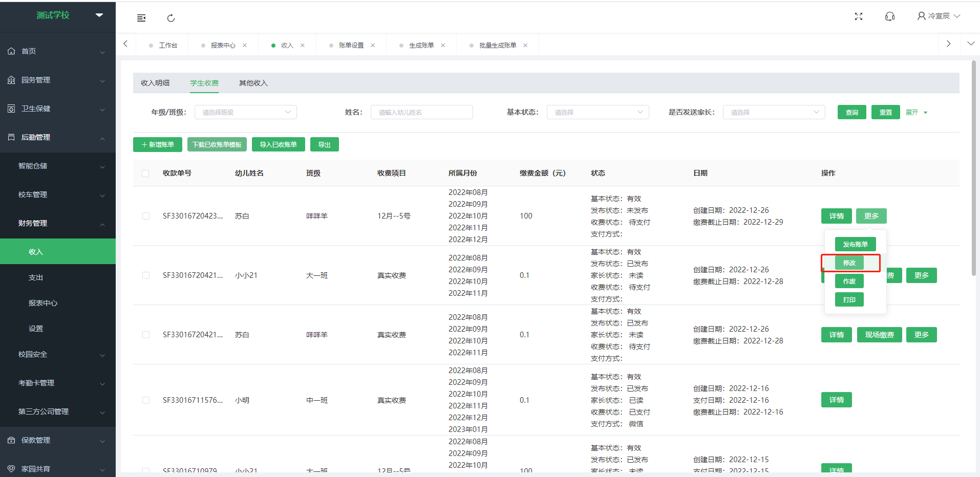Image resolution: width=980 pixels, height=477 pixels.
Task: Open the 基本状态 dropdown
Action: click(598, 112)
